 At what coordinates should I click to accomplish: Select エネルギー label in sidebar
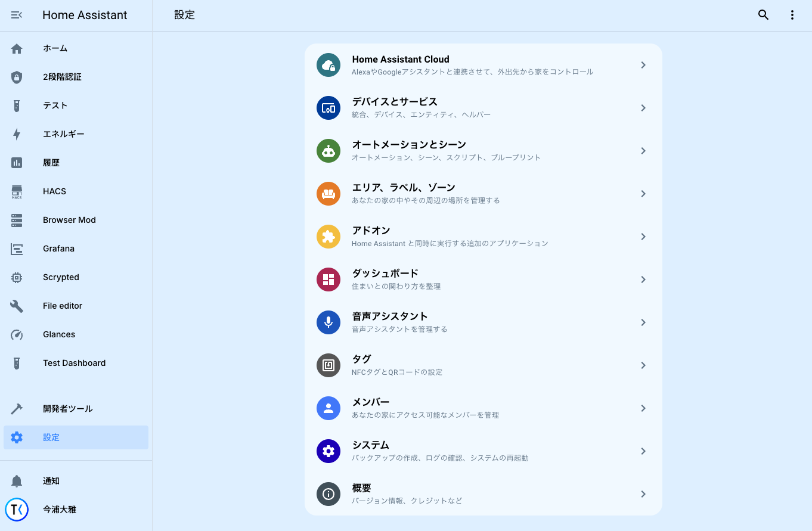64,134
